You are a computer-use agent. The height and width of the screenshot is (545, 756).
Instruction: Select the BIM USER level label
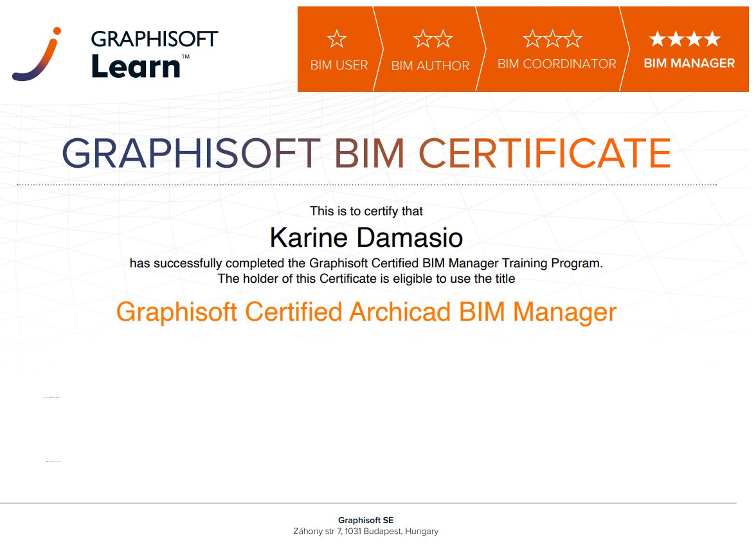tap(339, 65)
